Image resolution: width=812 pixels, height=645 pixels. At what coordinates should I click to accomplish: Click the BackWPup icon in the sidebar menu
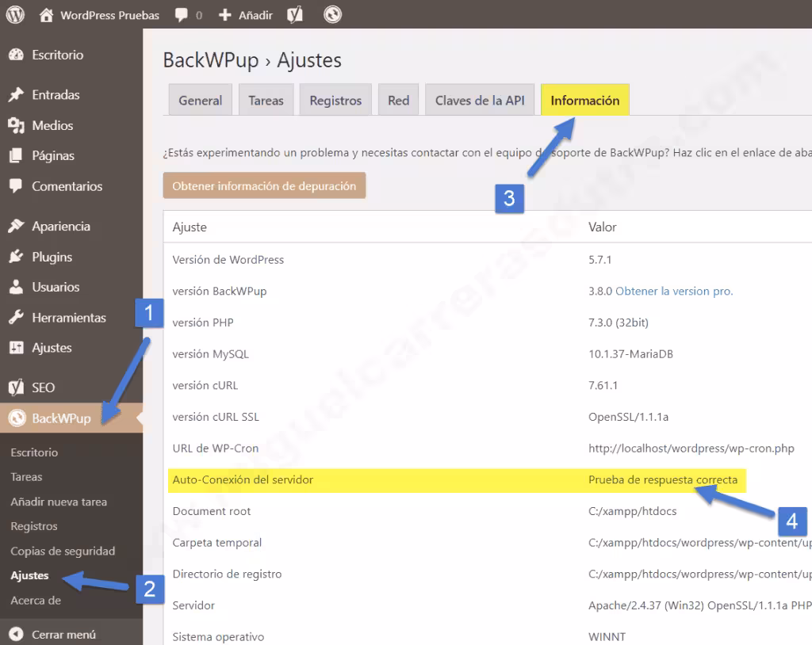(x=17, y=418)
